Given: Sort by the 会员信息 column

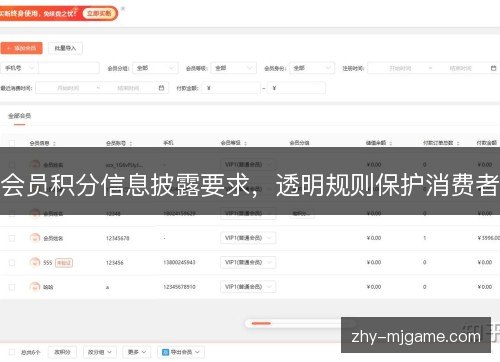Looking at the screenshot, I should (x=54, y=143).
